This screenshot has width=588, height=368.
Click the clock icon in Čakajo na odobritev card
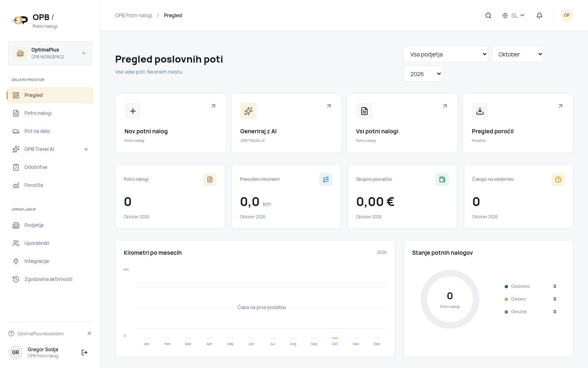(x=558, y=180)
